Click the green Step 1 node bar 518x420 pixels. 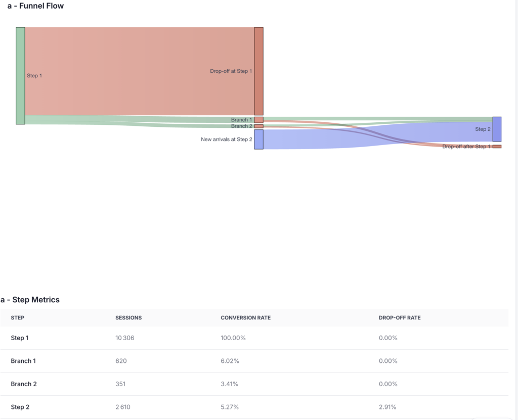pyautogui.click(x=20, y=76)
